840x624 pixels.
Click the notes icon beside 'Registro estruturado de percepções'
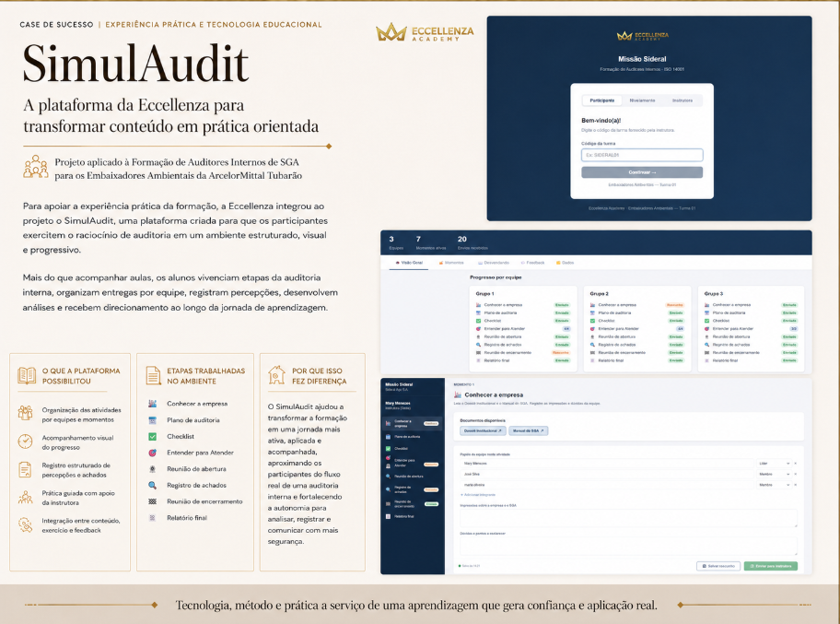25,469
